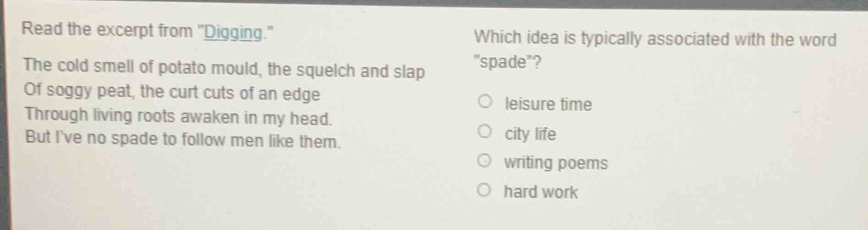Click the "leisure time" answer label text
Screen dimensions: 868x230
click(548, 104)
